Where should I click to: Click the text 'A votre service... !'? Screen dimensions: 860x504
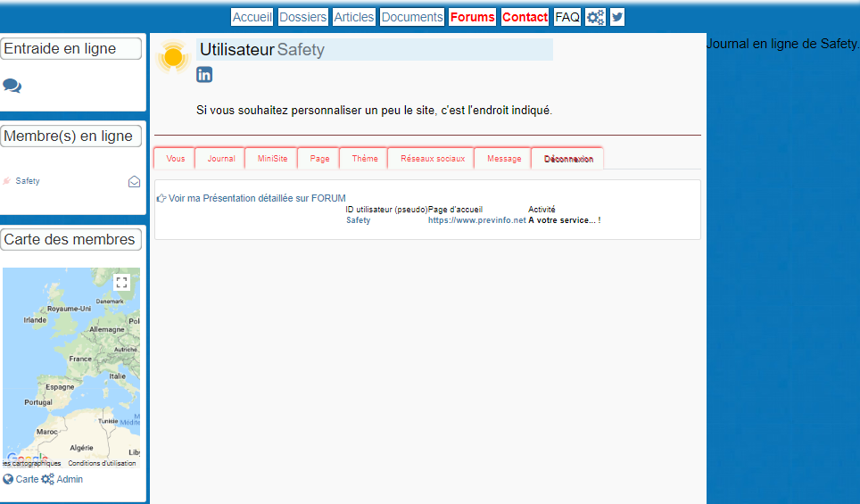pos(565,220)
